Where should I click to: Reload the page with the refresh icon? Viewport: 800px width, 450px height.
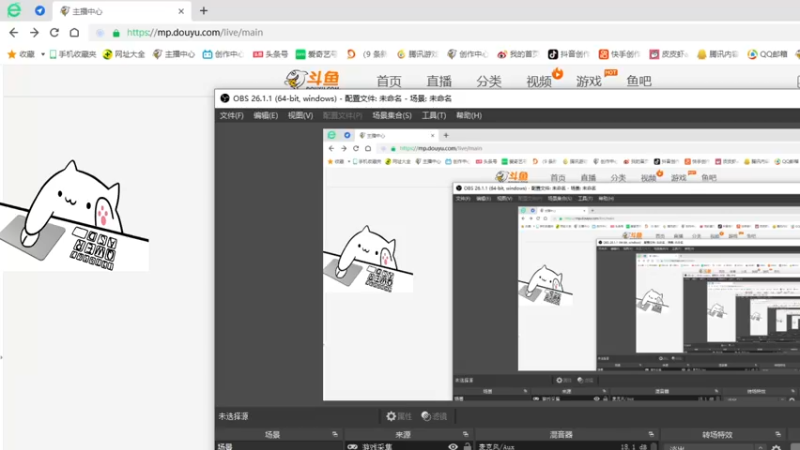point(54,33)
